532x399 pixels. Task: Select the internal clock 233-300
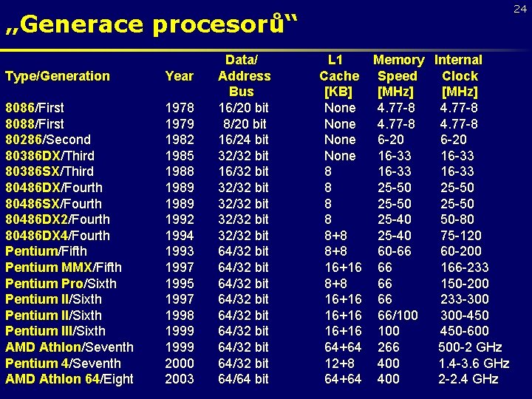click(465, 299)
